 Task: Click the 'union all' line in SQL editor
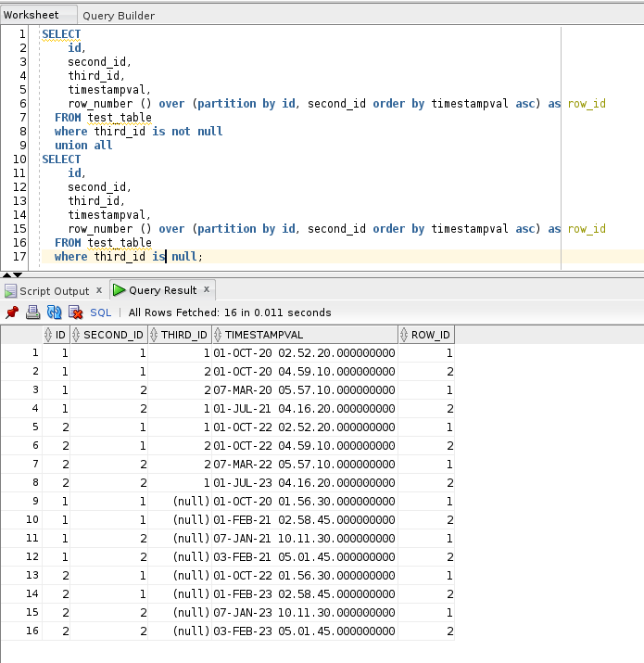tap(83, 146)
